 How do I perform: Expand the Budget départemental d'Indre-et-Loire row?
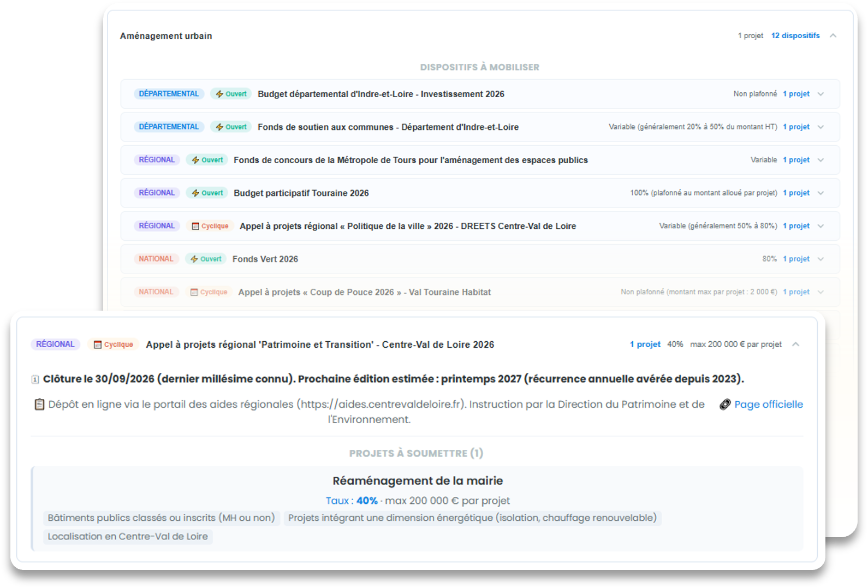[821, 94]
